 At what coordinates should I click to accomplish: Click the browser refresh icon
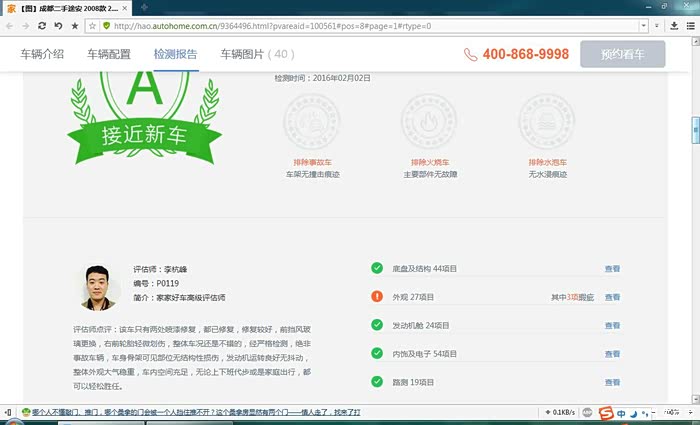[42, 25]
